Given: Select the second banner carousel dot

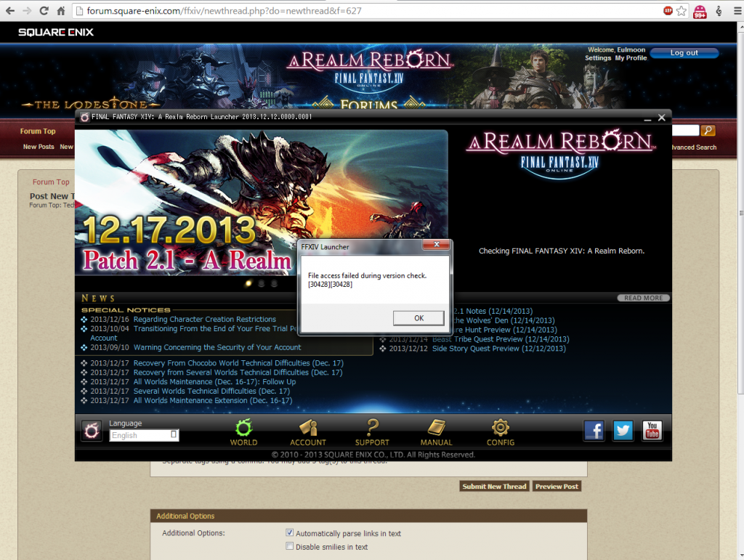Looking at the screenshot, I should 261,283.
